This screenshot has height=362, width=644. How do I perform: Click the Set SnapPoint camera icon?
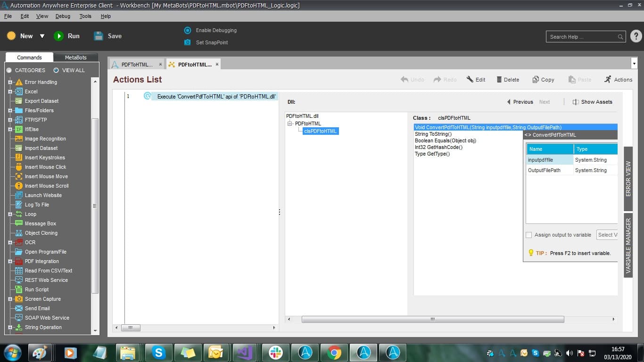[187, 42]
